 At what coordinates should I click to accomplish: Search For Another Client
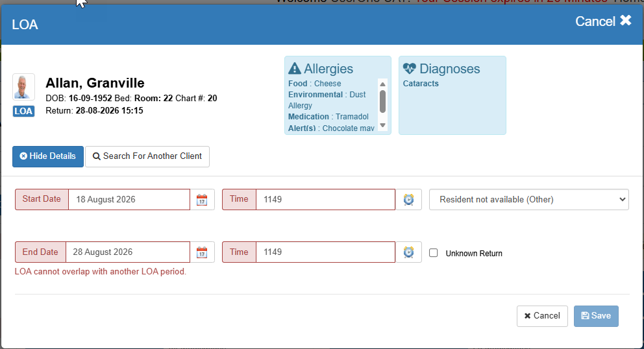[147, 156]
